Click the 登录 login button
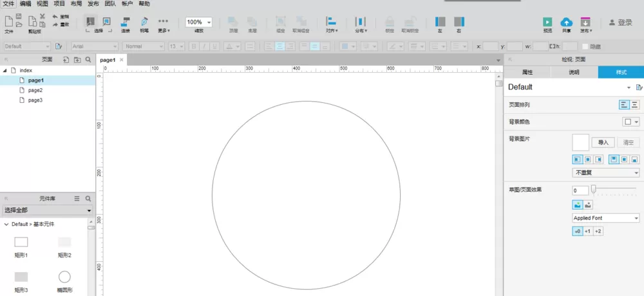Image resolution: width=644 pixels, height=296 pixels. 621,23
